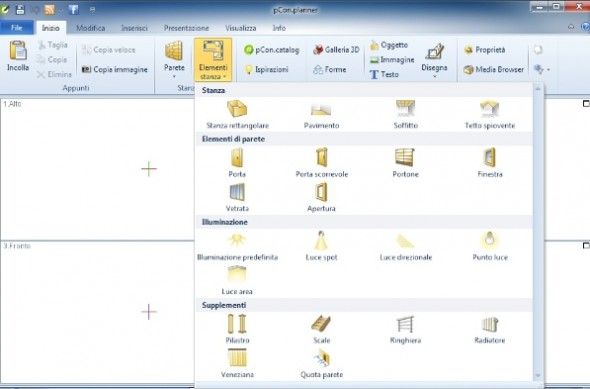Select Quota parete wall dimension
Screen dimensions: 590x389
click(321, 363)
